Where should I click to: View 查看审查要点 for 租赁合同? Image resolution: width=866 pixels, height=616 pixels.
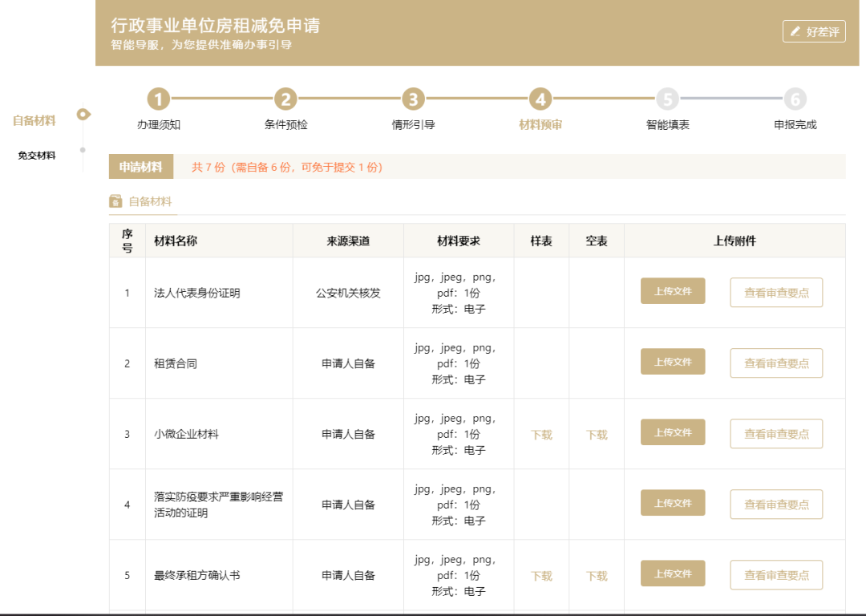[x=776, y=363]
